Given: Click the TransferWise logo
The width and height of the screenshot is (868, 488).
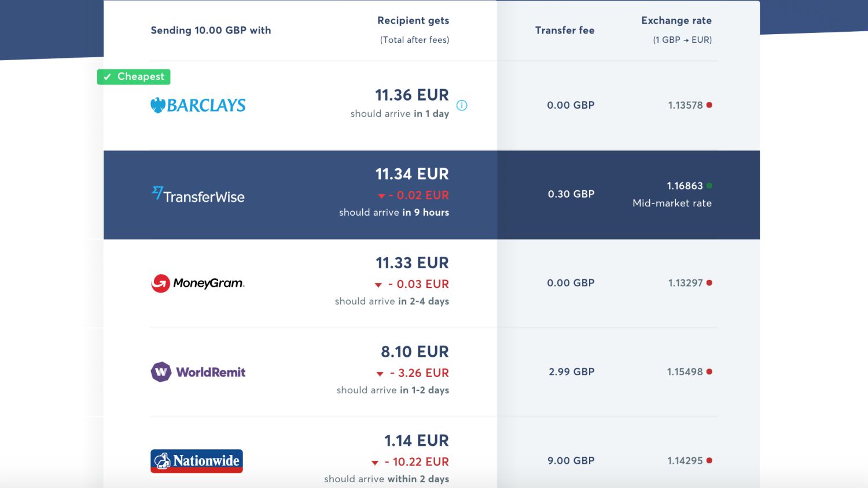Looking at the screenshot, I should (x=198, y=195).
